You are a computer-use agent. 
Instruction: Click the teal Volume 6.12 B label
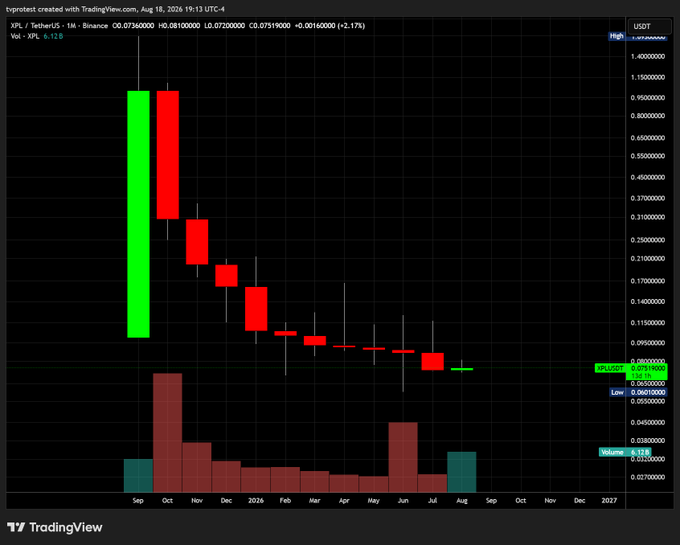point(625,452)
